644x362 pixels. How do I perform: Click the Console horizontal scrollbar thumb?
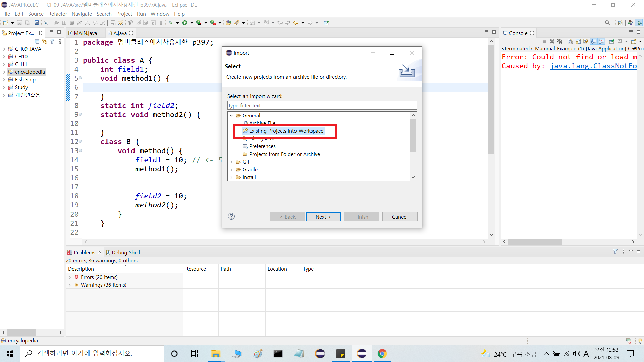(535, 242)
